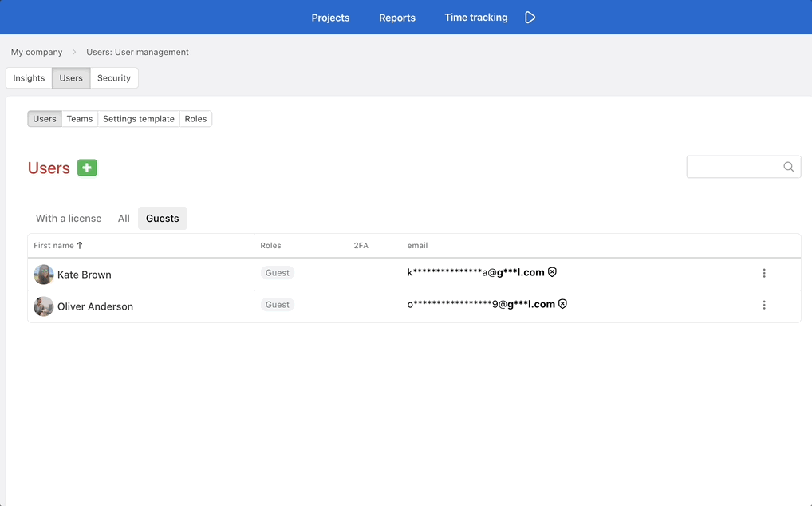Filter users by With a license

click(x=69, y=219)
